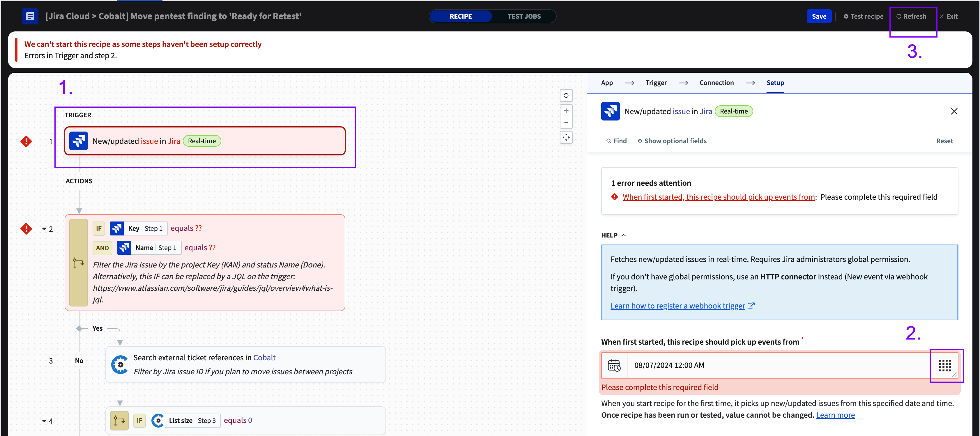Save the recipe

[x=819, y=16]
